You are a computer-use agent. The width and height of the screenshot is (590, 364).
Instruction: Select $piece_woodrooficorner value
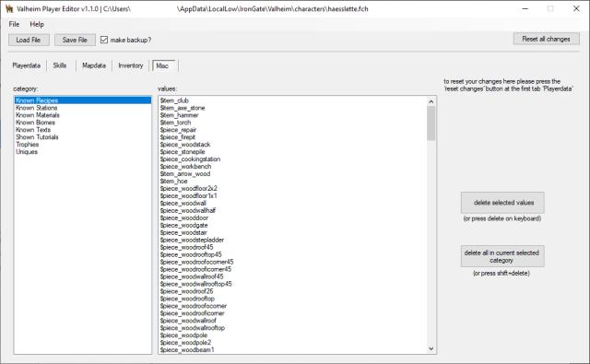pyautogui.click(x=292, y=313)
